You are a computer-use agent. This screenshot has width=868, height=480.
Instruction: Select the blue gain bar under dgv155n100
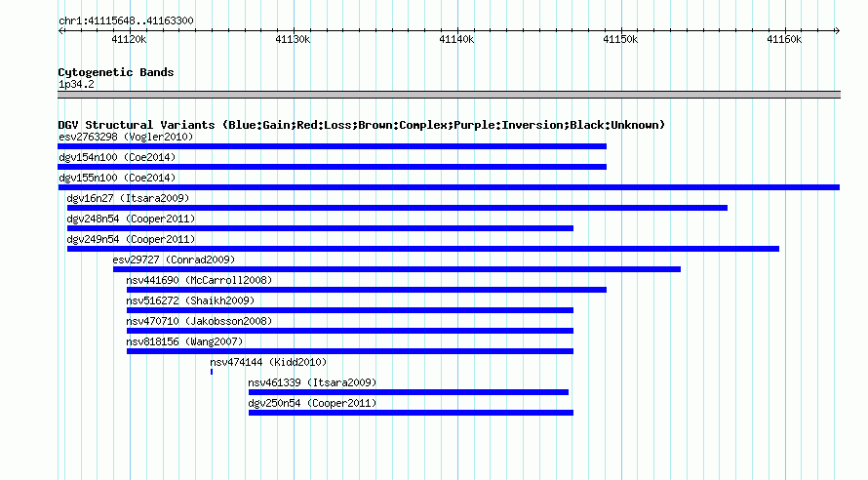(449, 187)
